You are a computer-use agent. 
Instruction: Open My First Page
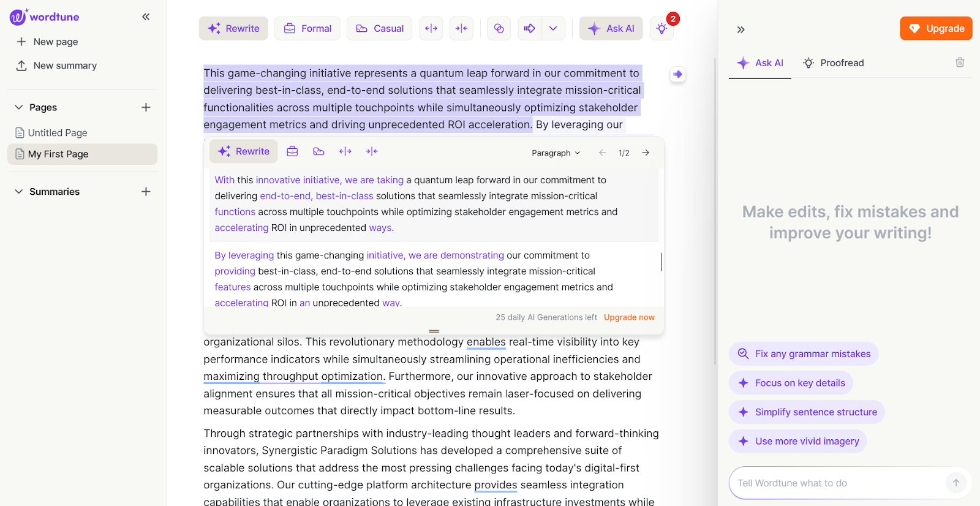click(82, 154)
